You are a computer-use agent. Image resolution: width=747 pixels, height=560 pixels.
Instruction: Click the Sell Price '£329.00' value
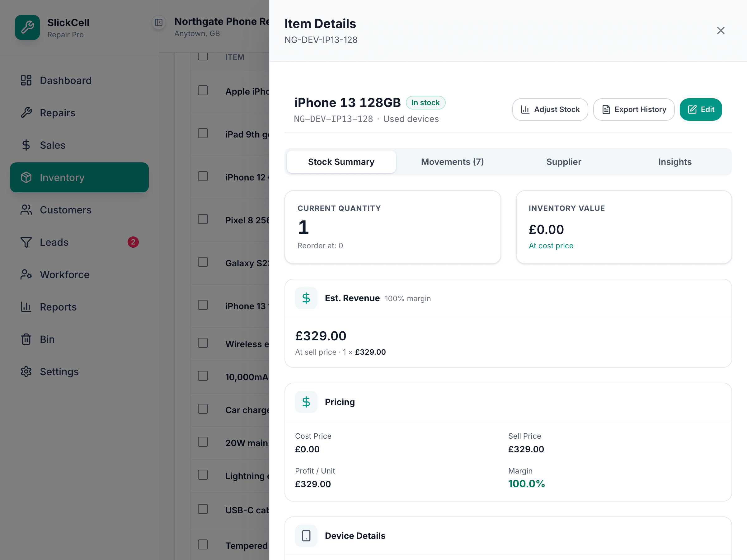pos(526,449)
